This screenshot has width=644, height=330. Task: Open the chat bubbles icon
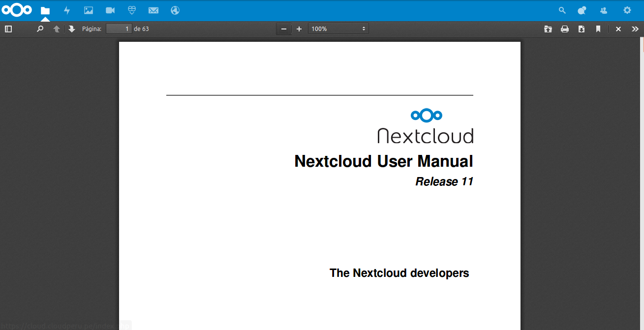coord(582,10)
